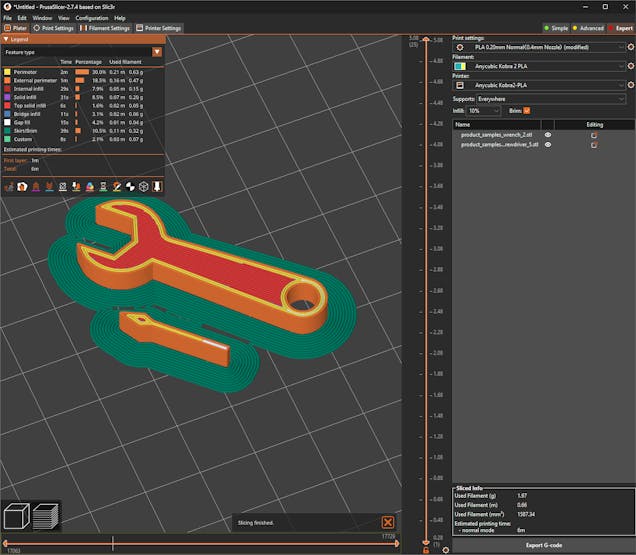Switch to 3D editor view cube icon

[x=16, y=516]
